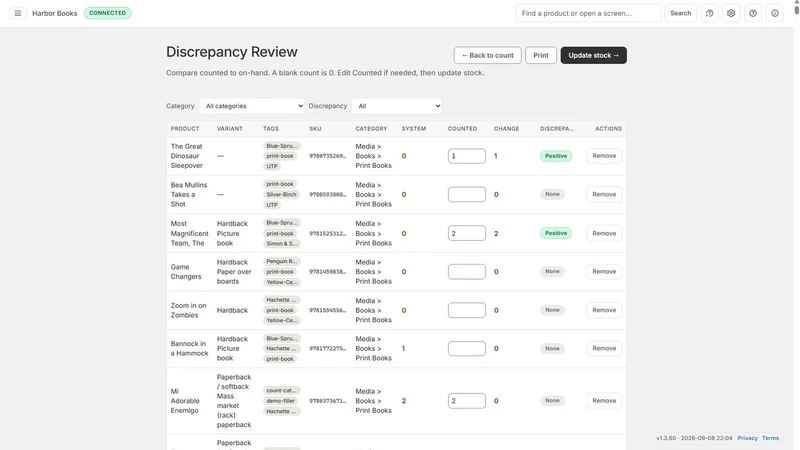
Task: Click the Harbor Books store name
Action: (55, 13)
